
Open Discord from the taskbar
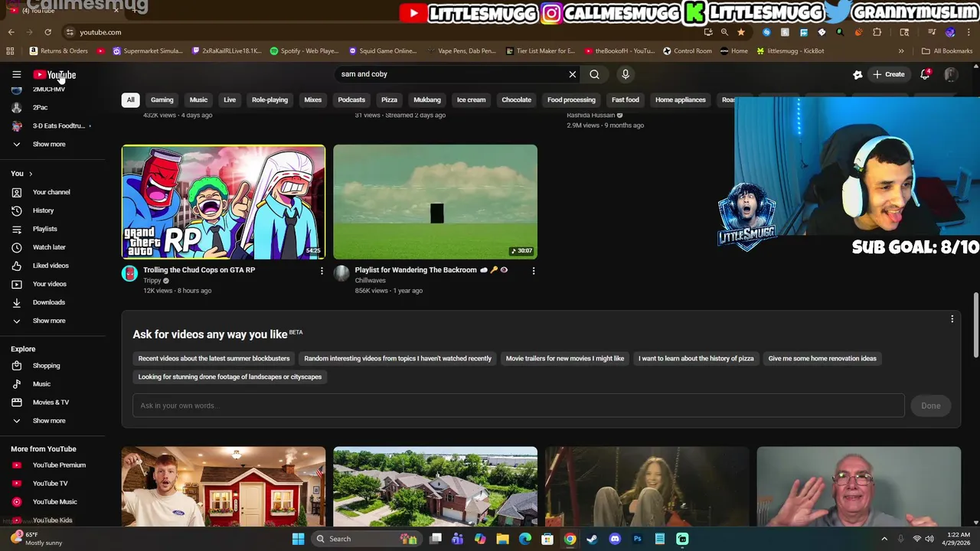[x=614, y=539]
